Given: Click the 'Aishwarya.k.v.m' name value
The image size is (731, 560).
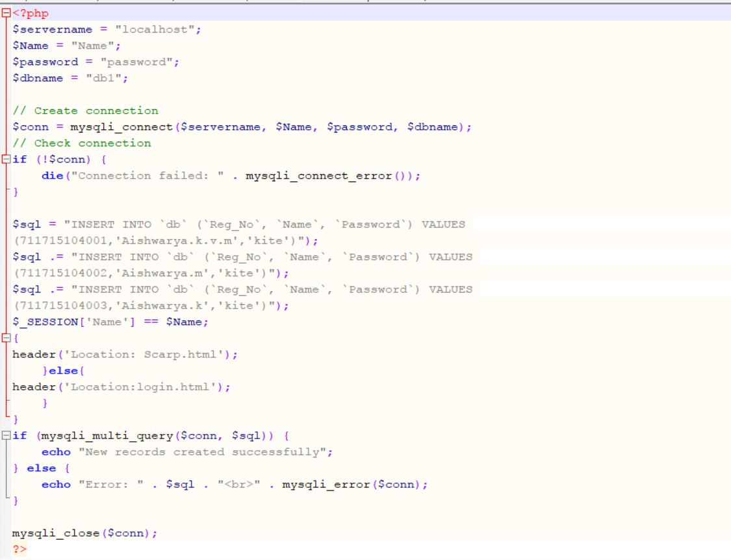Looking at the screenshot, I should 166,240.
